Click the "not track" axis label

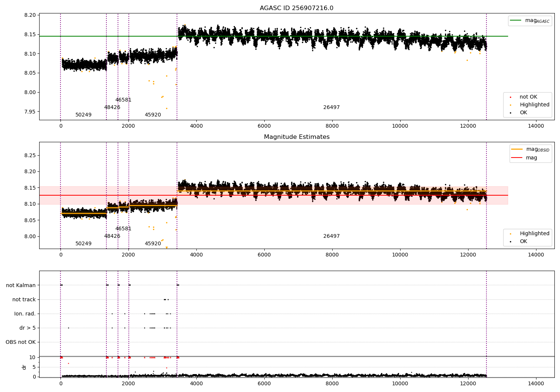point(24,299)
